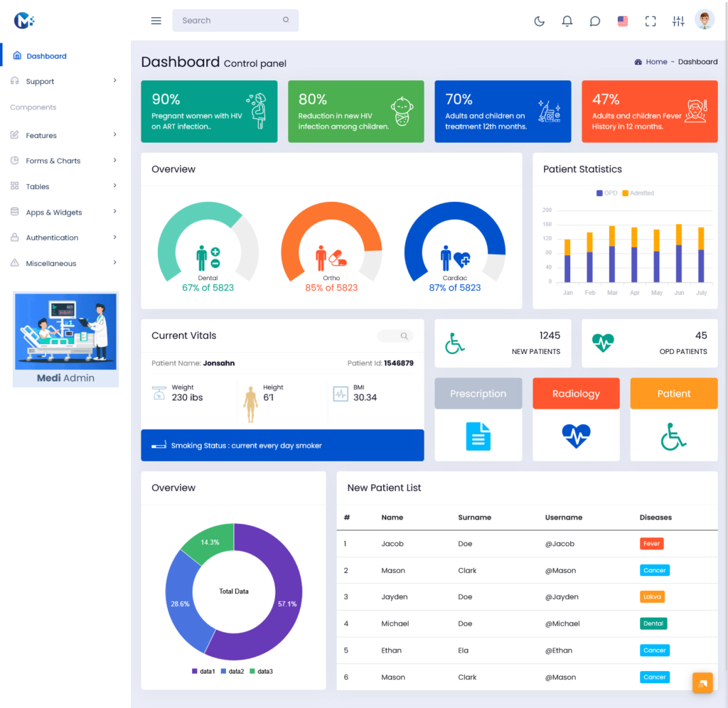Toggle the OPD legend in Patient Statistics

(x=607, y=193)
